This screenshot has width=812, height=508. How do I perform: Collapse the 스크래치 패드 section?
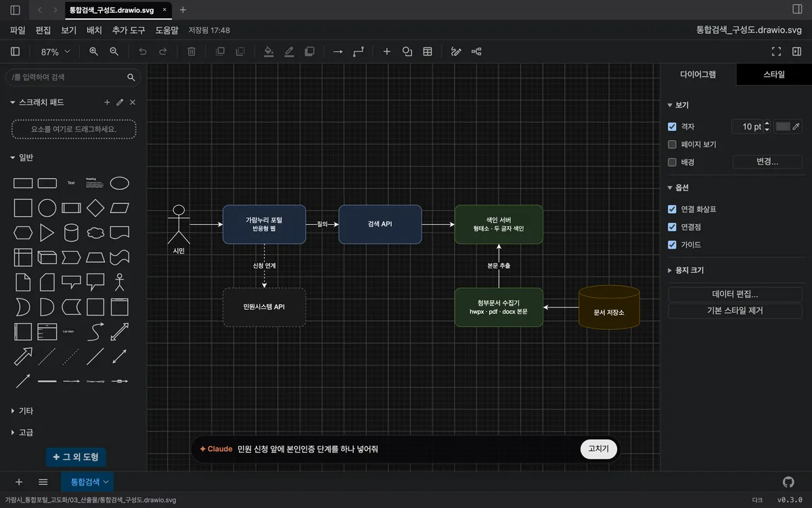37,102
